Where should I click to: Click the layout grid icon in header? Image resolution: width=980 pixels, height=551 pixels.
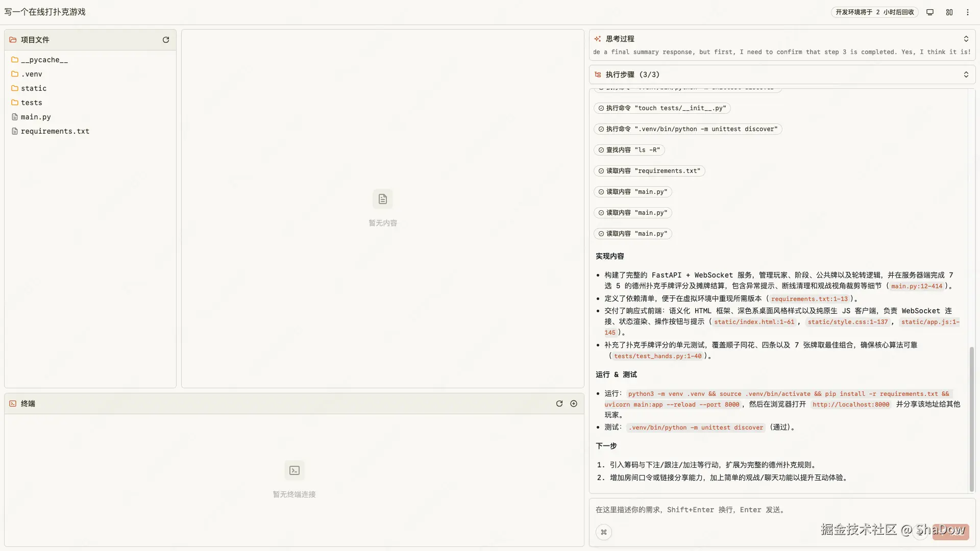[x=949, y=12]
